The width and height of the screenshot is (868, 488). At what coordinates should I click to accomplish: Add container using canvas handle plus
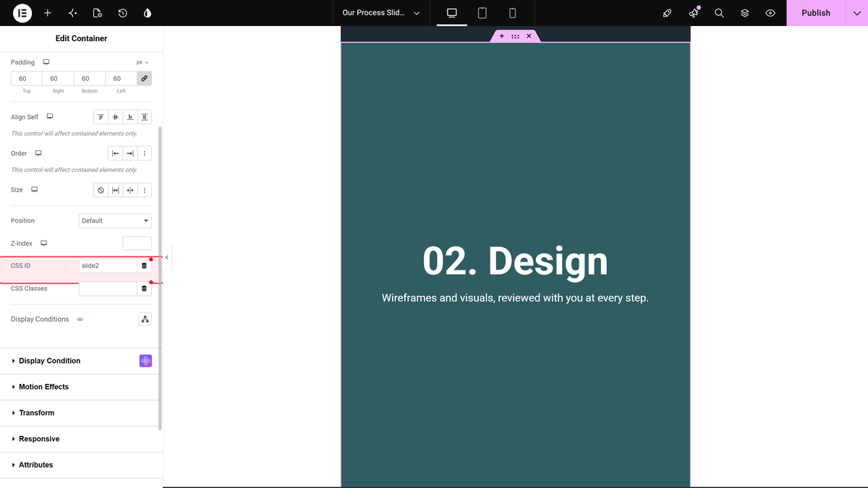(x=502, y=36)
